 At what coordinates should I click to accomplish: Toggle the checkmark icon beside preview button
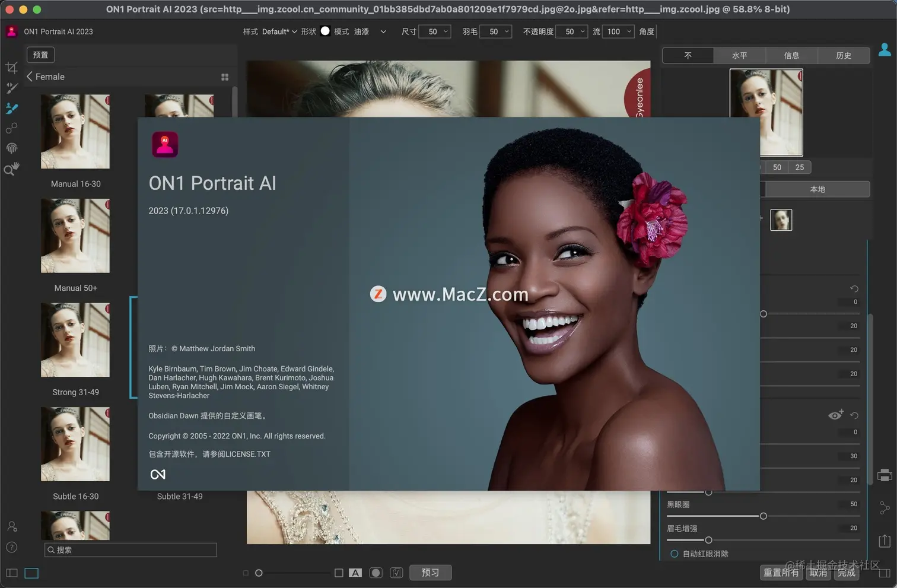pyautogui.click(x=397, y=573)
